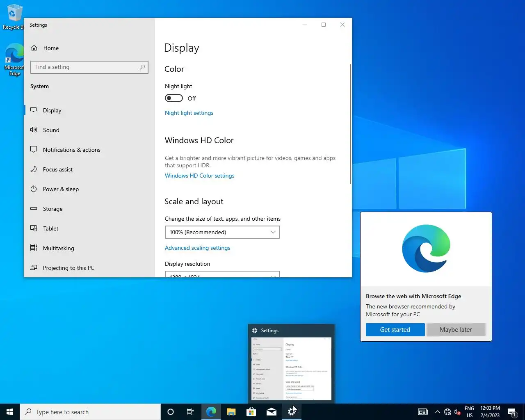Click Get started in Edge popup
The height and width of the screenshot is (420, 525).
coord(395,330)
